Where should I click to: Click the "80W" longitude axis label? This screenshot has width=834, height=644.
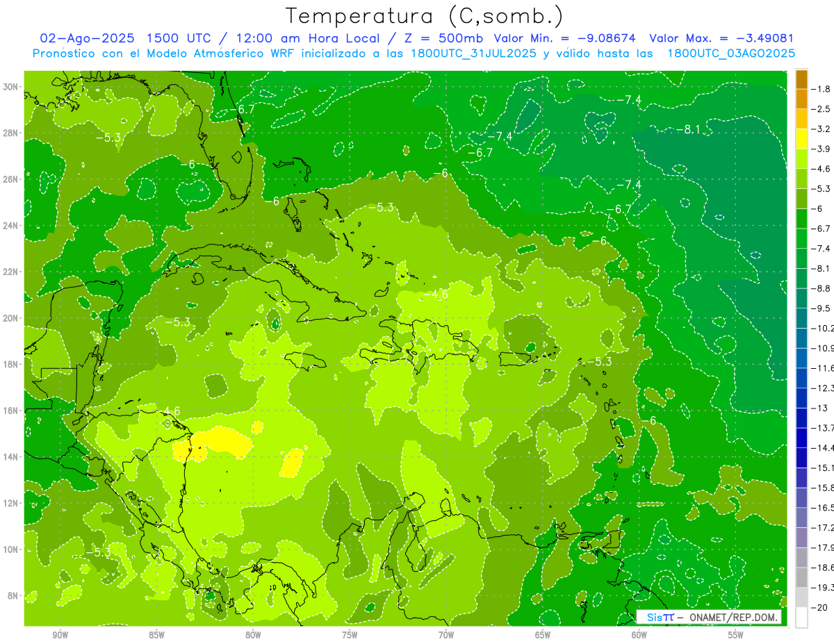tap(253, 635)
